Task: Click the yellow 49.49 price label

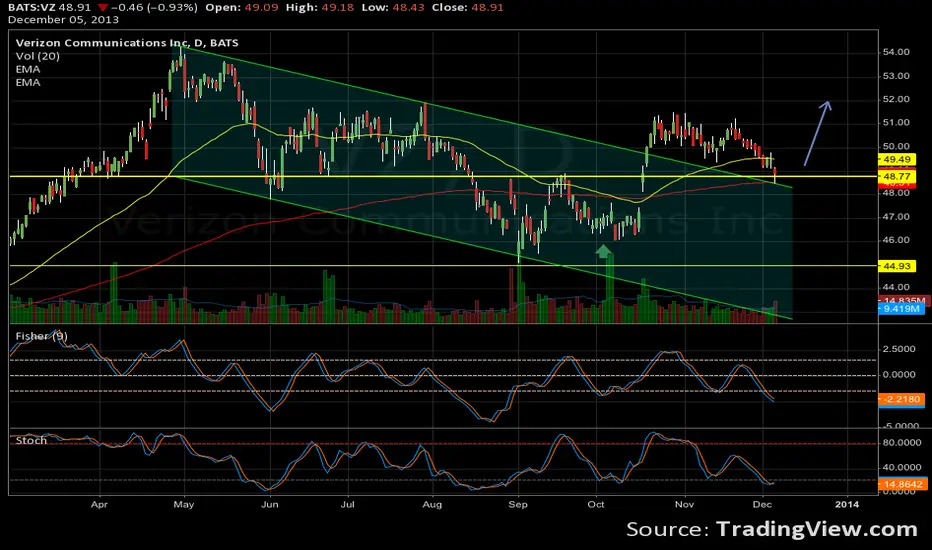Action: (897, 159)
